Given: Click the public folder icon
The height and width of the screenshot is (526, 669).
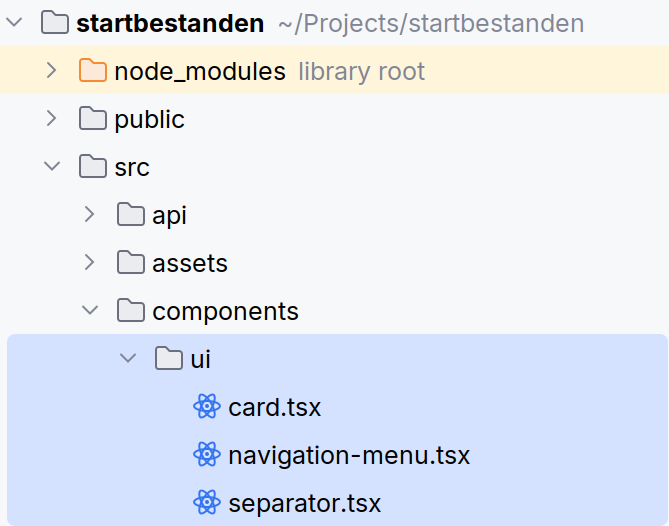Looking at the screenshot, I should 92,119.
